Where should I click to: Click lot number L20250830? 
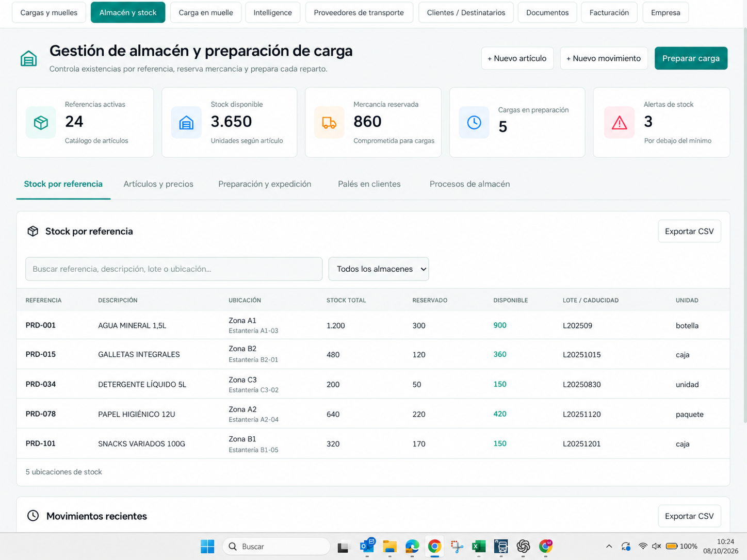pos(581,385)
